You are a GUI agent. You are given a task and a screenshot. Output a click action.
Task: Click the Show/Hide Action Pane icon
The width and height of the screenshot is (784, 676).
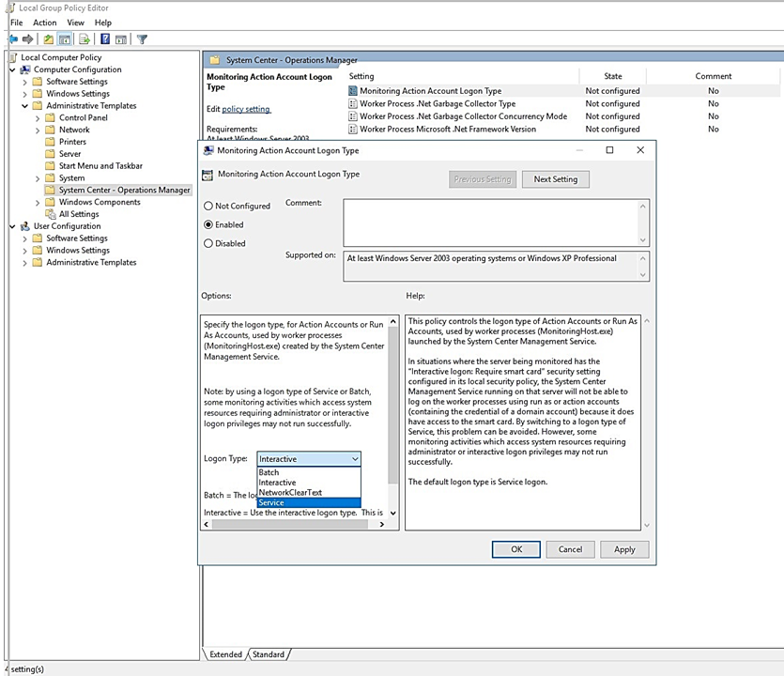121,38
